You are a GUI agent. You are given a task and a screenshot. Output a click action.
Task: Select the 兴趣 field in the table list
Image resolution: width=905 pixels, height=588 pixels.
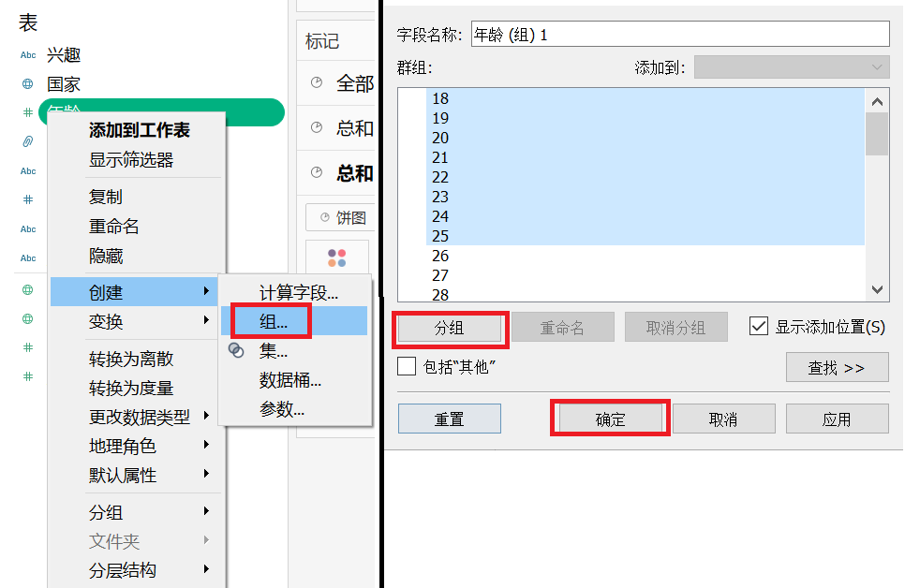point(64,55)
